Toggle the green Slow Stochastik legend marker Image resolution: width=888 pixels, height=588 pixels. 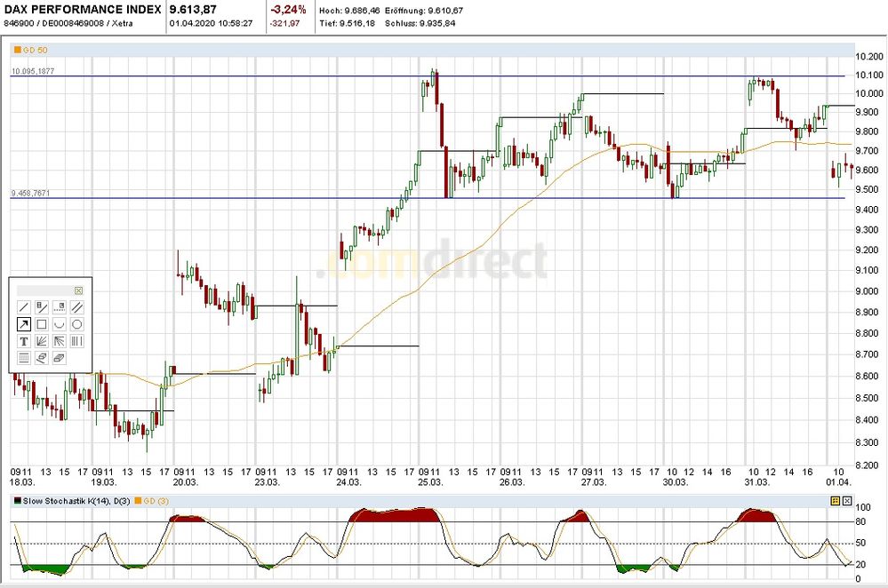(16, 501)
